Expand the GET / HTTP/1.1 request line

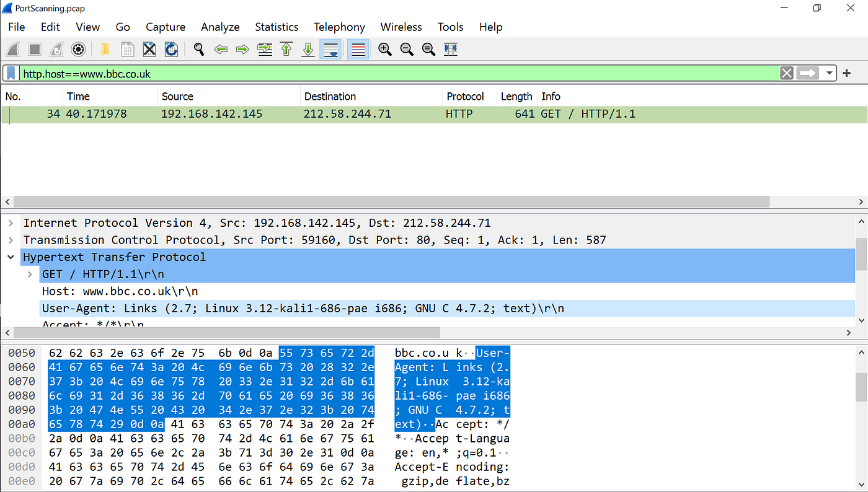pyautogui.click(x=30, y=274)
